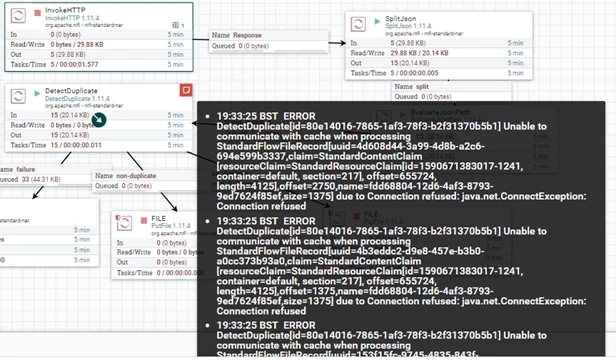Image resolution: width=616 pixels, height=360 pixels.
Task: Click InvokeHTTP Tasks/Time '5 / 00:00:01.577'
Action: 74,64
